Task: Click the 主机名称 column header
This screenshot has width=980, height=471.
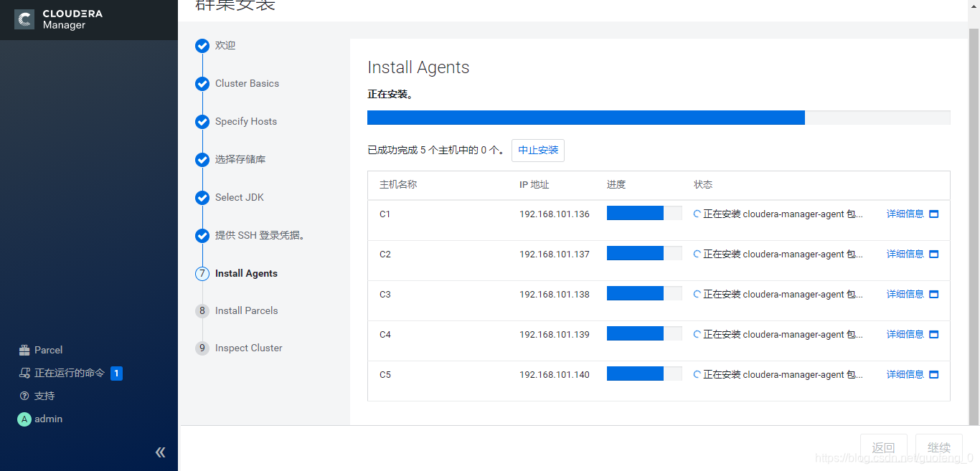Action: click(x=398, y=184)
